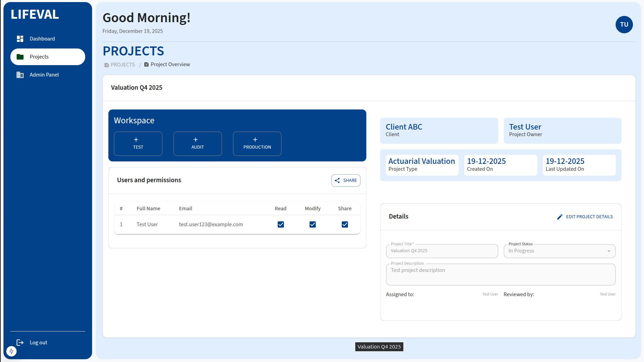Create an AUDIT workspace
This screenshot has width=644, height=362.
pyautogui.click(x=198, y=144)
